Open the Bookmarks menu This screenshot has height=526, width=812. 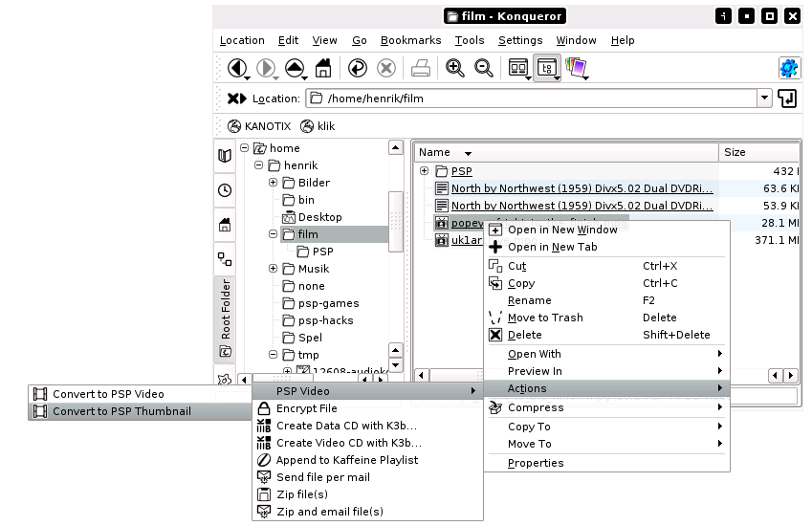pyautogui.click(x=410, y=40)
